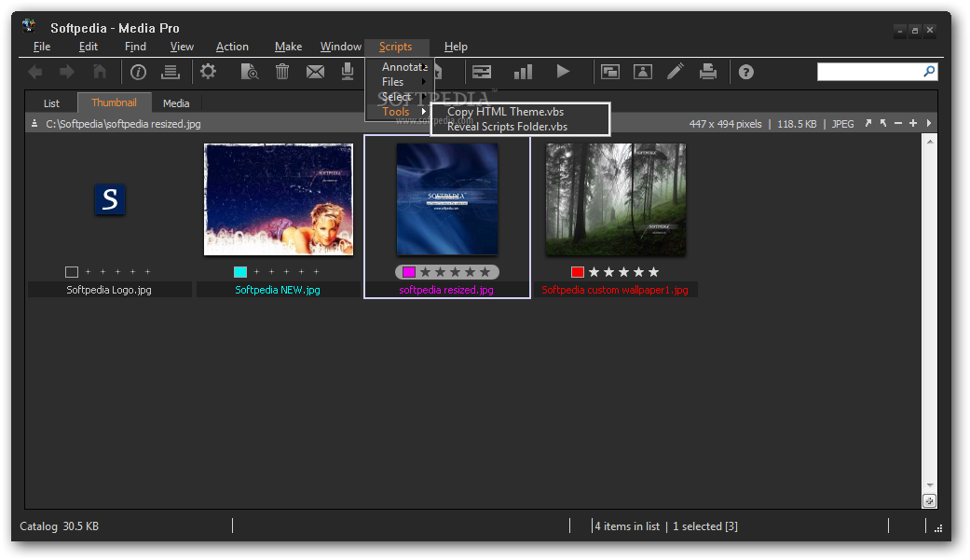Select the forest wallpaper thumbnail
Screen dimensions: 970x560
[x=616, y=199]
